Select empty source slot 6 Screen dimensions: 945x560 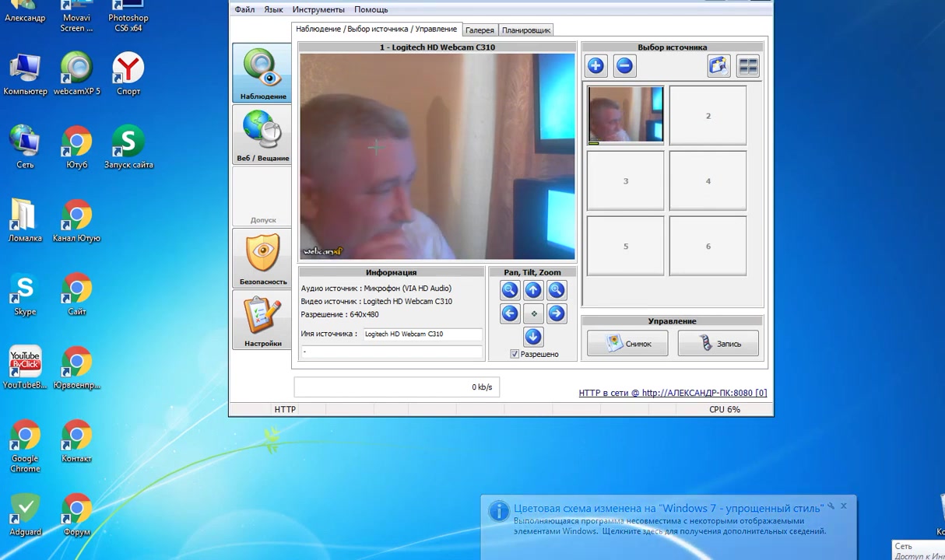click(708, 247)
